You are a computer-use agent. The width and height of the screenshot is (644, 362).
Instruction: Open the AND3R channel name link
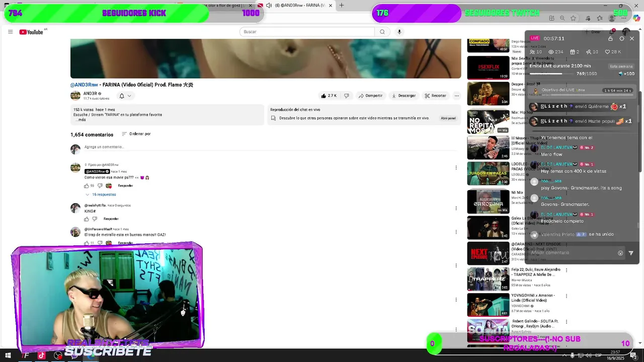[90, 94]
